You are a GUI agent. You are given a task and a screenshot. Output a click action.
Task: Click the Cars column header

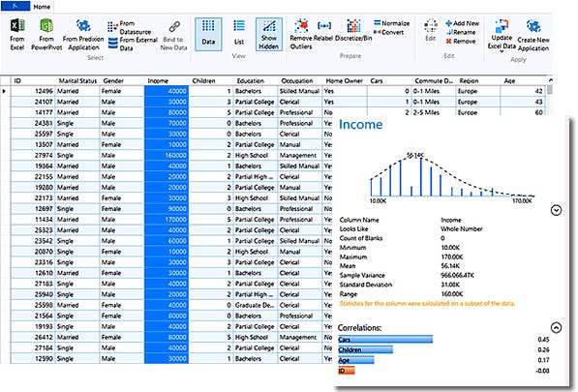coord(389,80)
